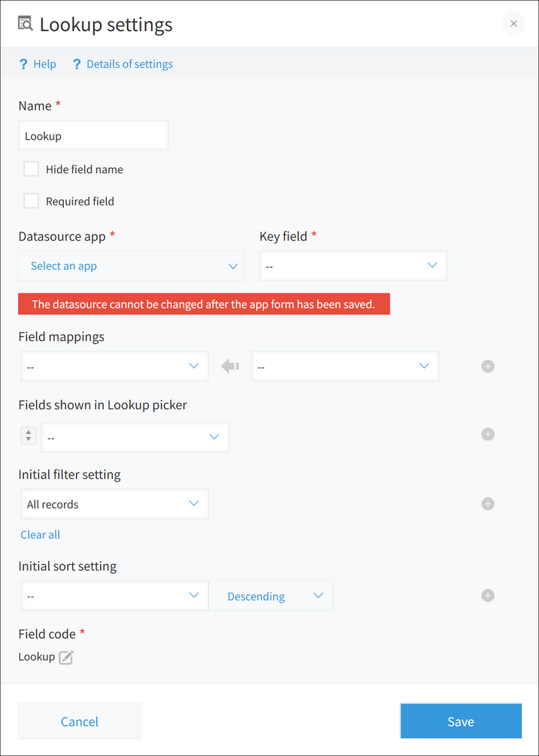Click the plus icon to add a field mapping
This screenshot has width=539, height=756.
(x=488, y=366)
